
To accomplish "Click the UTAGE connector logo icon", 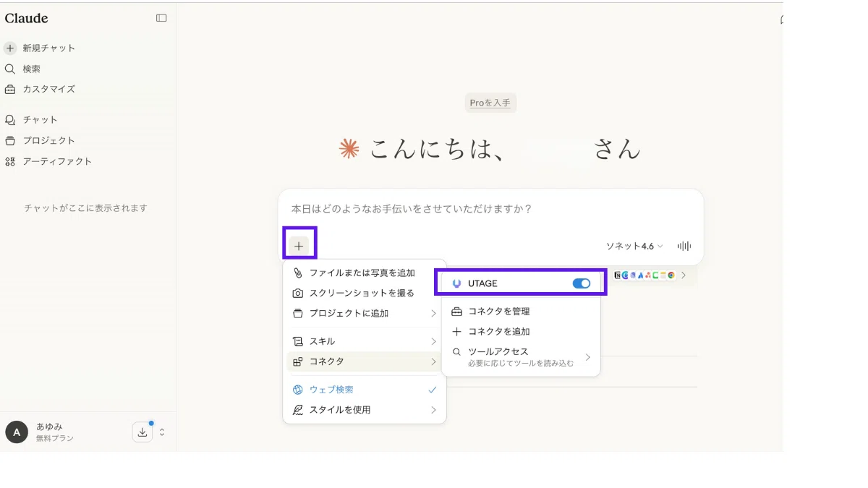I will click(456, 283).
